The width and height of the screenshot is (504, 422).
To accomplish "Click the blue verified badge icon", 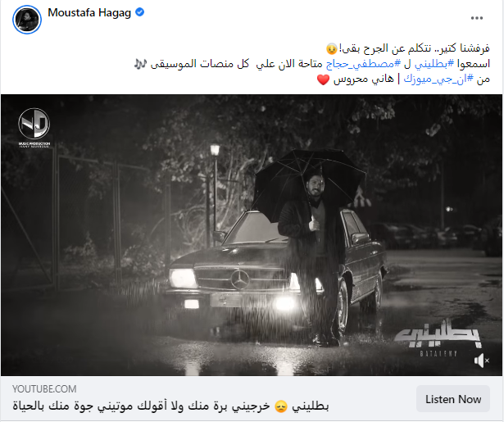I will (139, 12).
